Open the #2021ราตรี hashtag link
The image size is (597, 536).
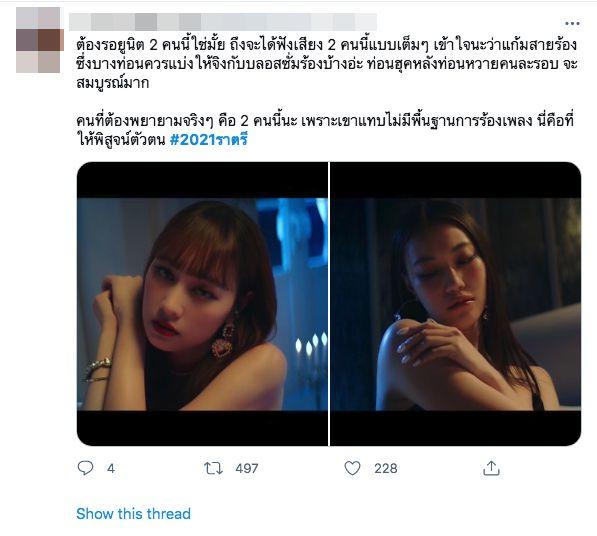tap(209, 140)
